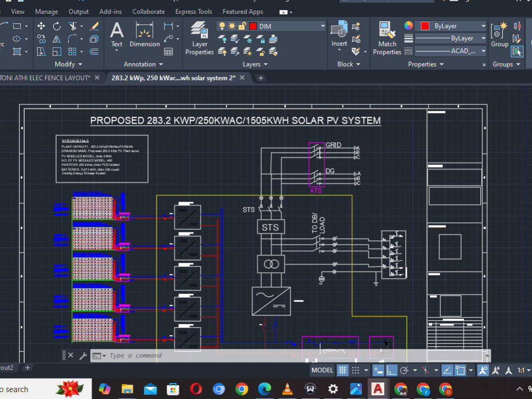The image size is (532, 399).
Task: Toggle group selection on/off icon
Action: coord(517,52)
